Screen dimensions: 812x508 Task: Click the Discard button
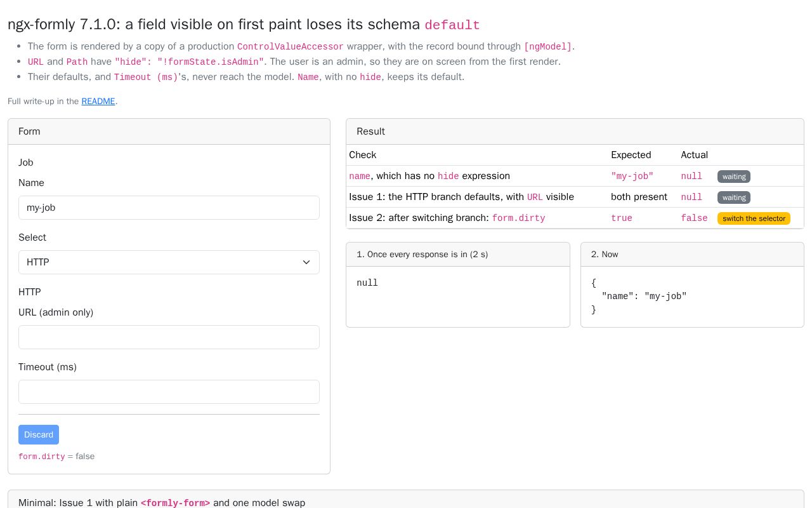point(39,434)
